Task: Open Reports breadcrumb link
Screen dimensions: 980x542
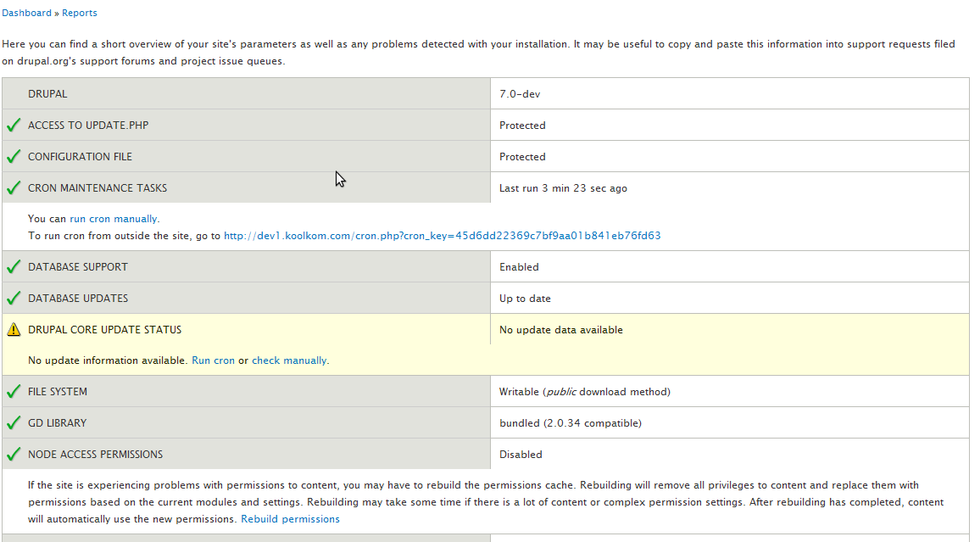Action: pyautogui.click(x=80, y=13)
